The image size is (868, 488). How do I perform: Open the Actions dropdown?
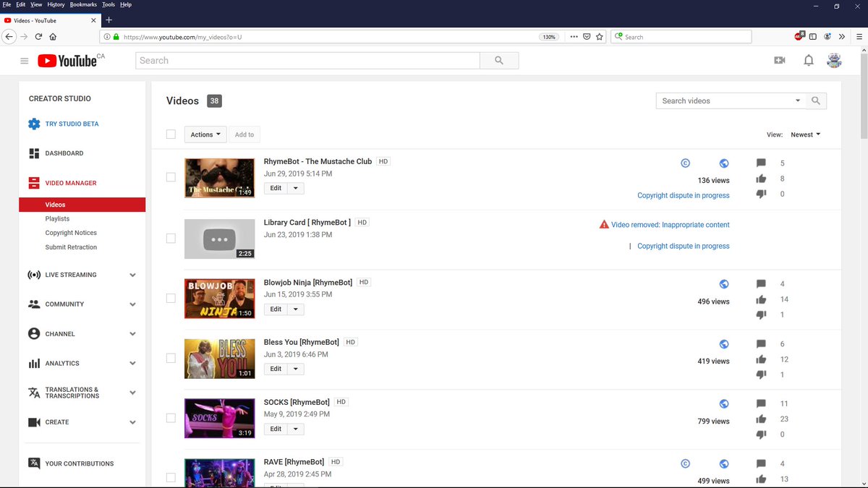tap(205, 134)
